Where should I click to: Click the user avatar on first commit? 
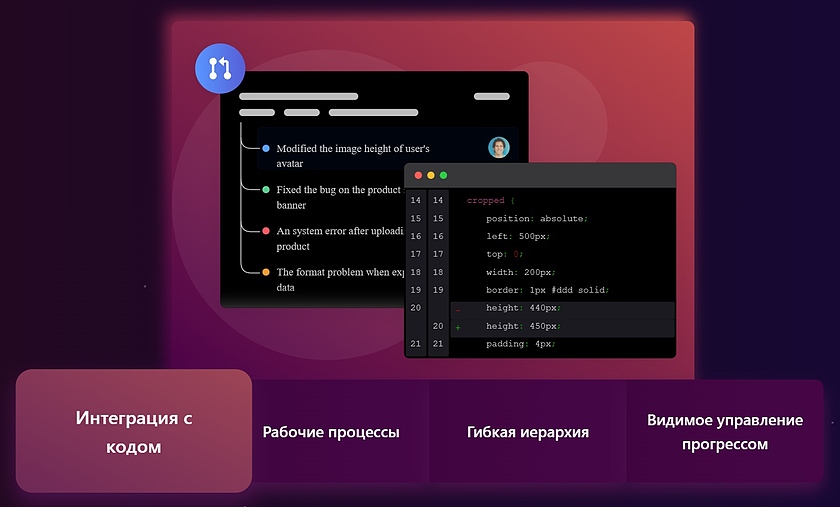(498, 148)
